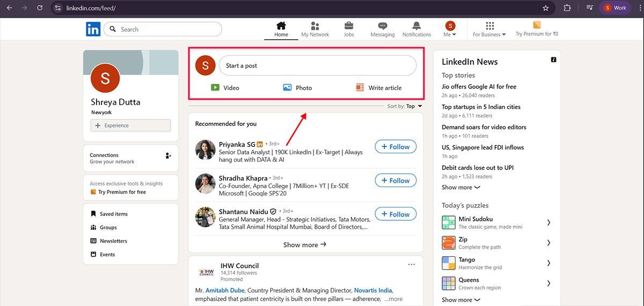
Task: Open Newsletters in sidebar
Action: pos(108,241)
